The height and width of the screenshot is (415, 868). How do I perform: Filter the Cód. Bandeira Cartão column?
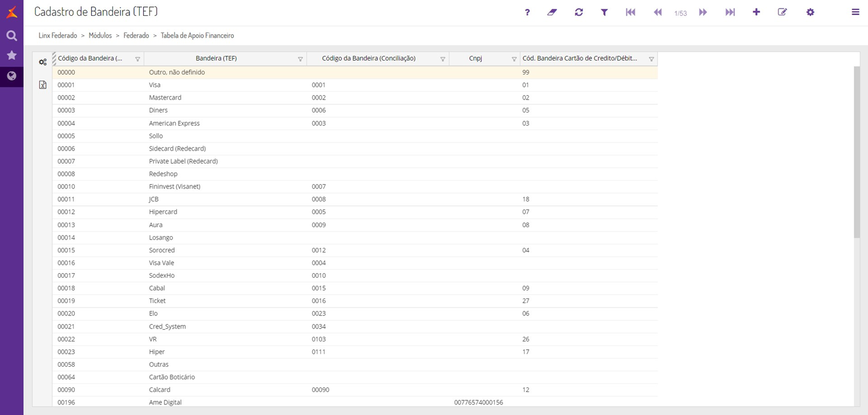point(651,59)
